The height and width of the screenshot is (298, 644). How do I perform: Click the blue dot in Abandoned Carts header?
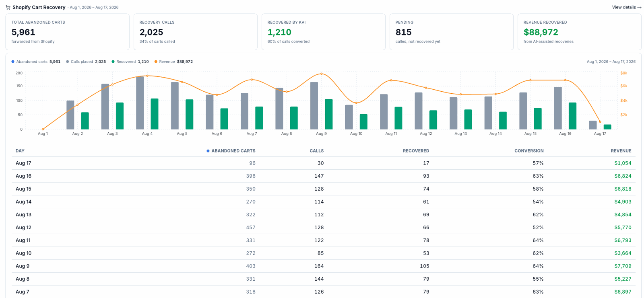coord(208,151)
